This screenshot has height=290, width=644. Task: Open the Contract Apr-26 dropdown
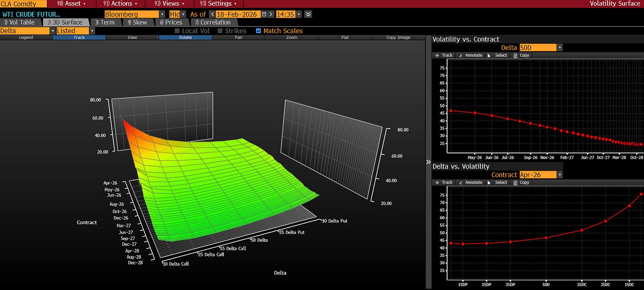pos(560,175)
